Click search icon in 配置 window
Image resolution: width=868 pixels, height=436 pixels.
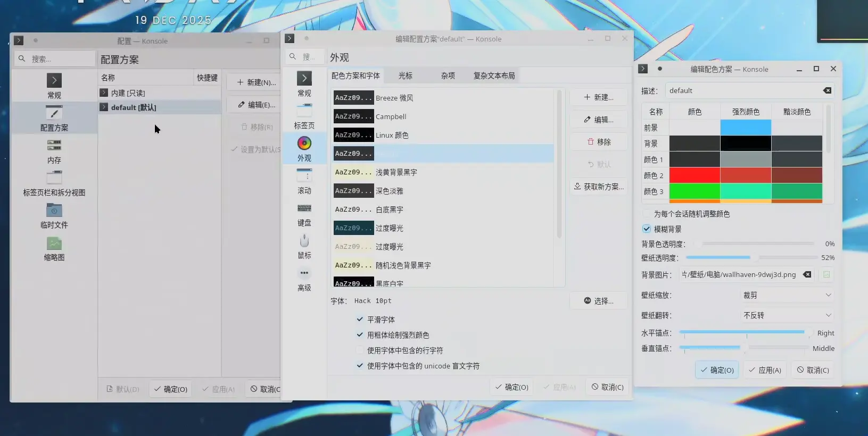tap(22, 58)
